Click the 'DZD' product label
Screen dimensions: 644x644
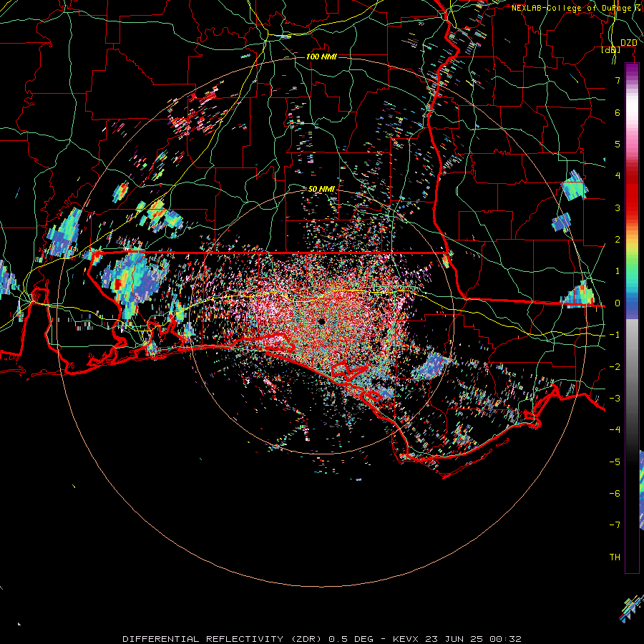(x=629, y=43)
